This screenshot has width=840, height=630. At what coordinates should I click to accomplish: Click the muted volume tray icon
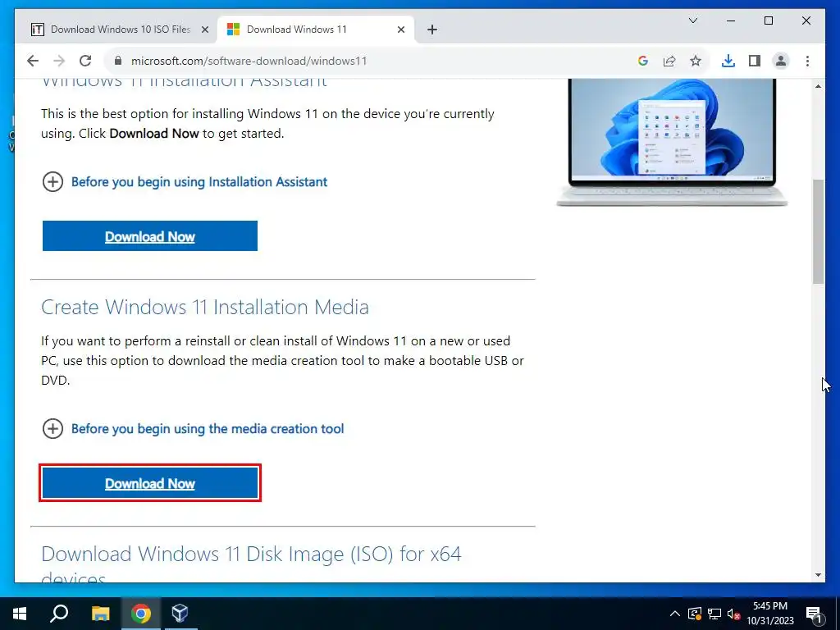pos(733,614)
